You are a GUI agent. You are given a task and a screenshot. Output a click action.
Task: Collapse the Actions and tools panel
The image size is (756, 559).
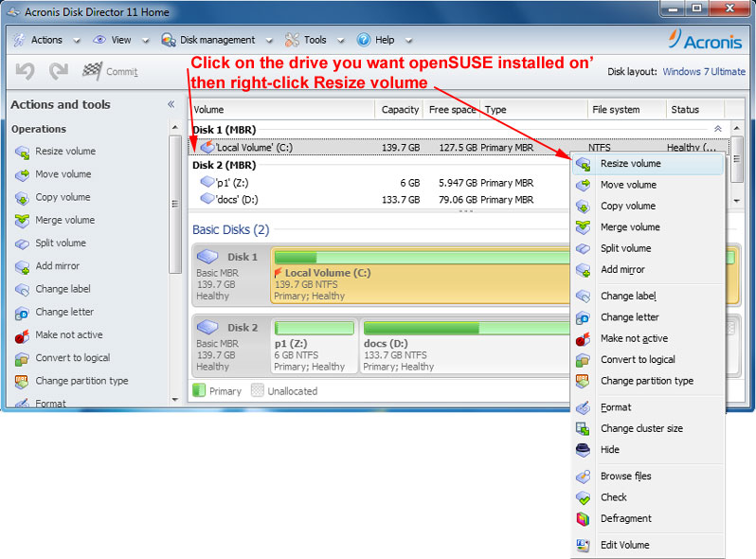171,104
